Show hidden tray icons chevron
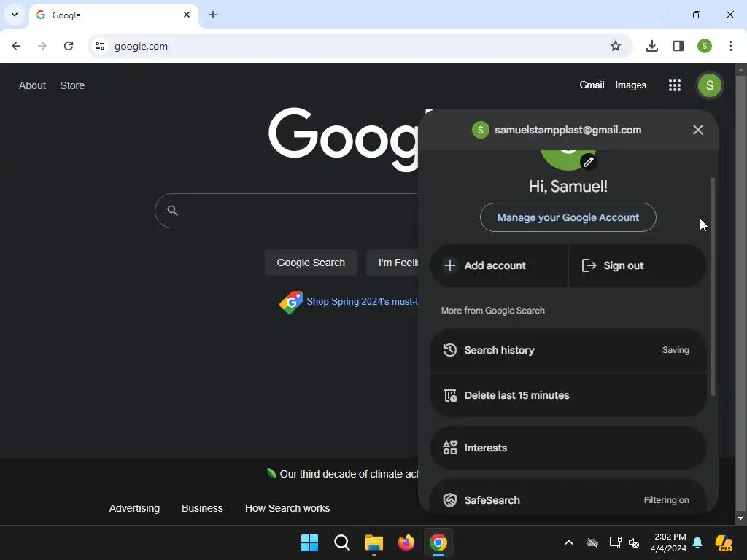The image size is (747, 560). point(568,542)
